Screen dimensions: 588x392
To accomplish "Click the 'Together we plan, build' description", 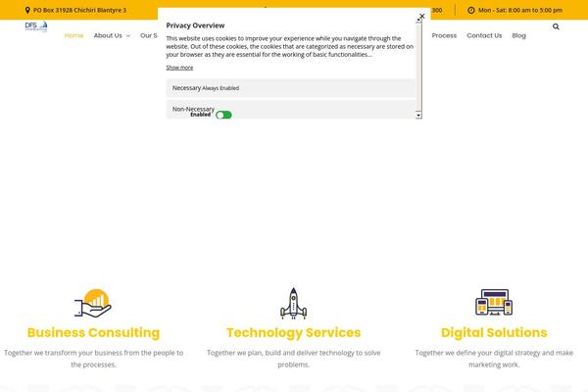I will point(294,359).
